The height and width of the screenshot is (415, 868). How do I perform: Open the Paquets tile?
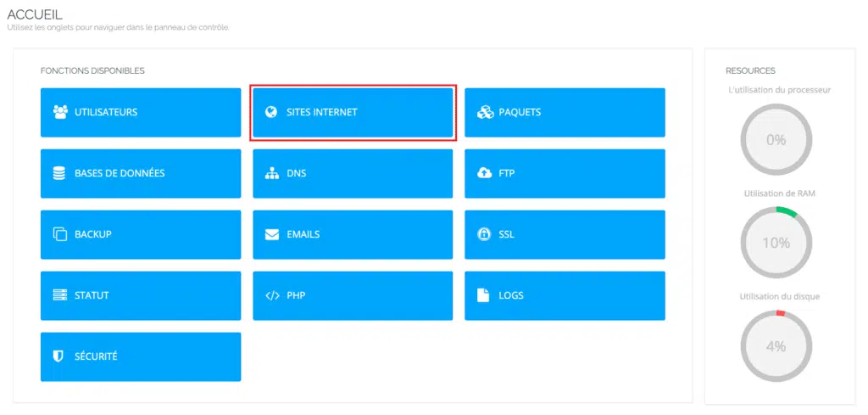pyautogui.click(x=565, y=113)
